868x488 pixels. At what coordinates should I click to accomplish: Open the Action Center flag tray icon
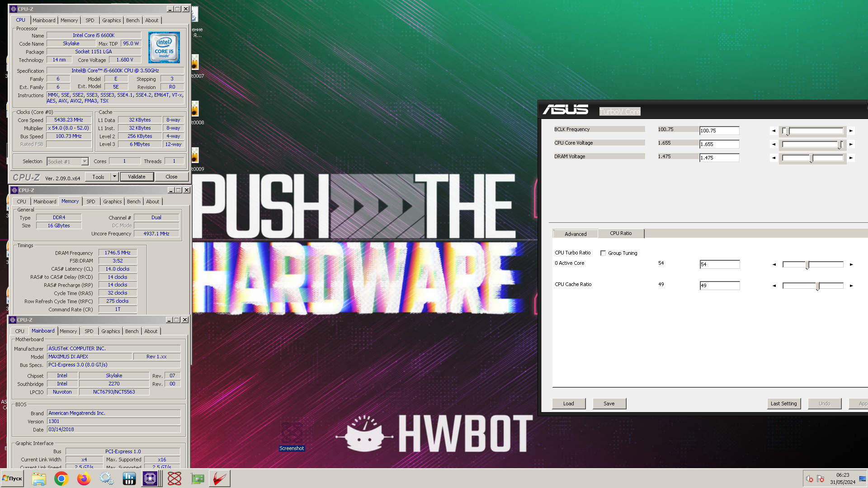[821, 479]
